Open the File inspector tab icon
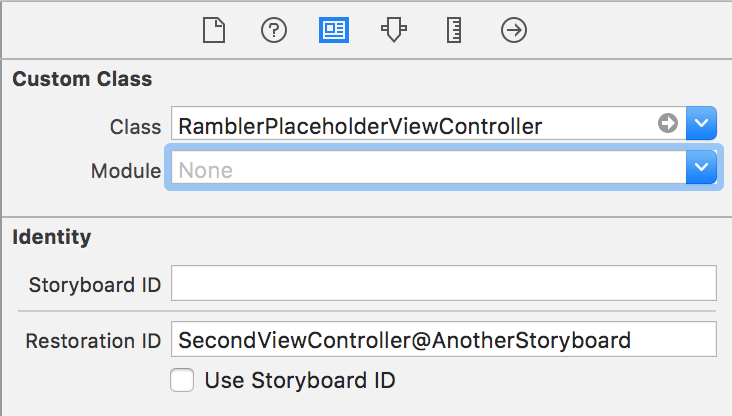 point(211,31)
